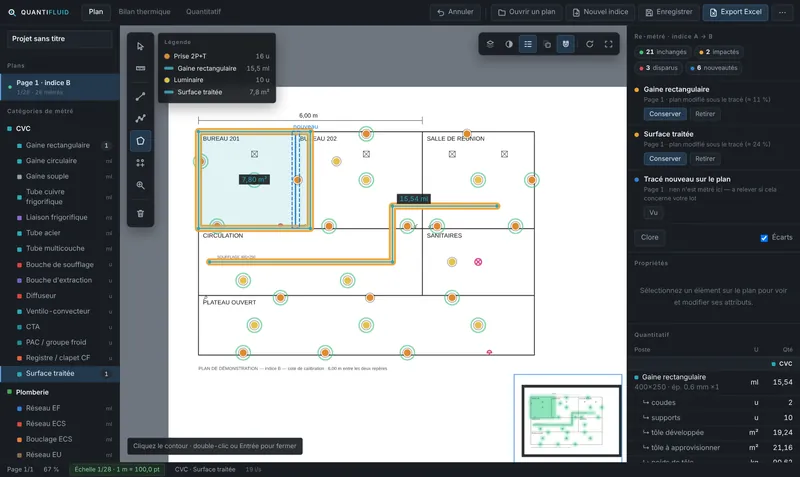Click the Clore button
The height and width of the screenshot is (477, 800).
(649, 237)
